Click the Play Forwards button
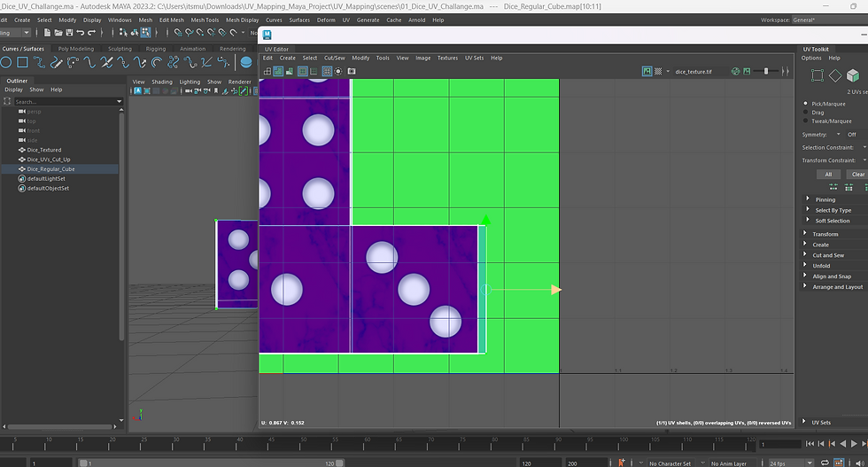The width and height of the screenshot is (868, 467). 854,443
